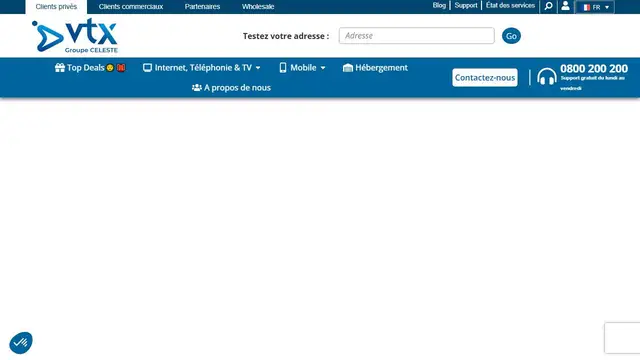Open the Partenaires tab
Screen dimensions: 640x360
[x=202, y=7]
